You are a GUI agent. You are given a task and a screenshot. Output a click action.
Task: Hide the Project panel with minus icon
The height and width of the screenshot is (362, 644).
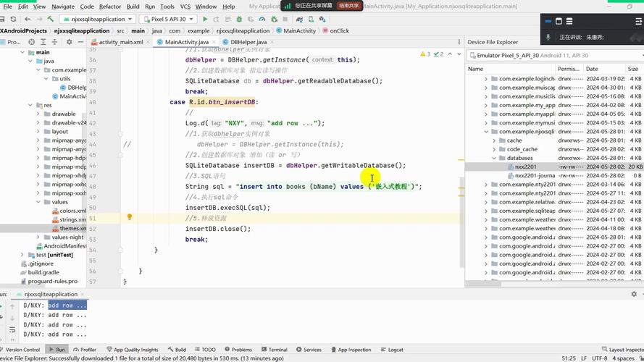pyautogui.click(x=80, y=42)
